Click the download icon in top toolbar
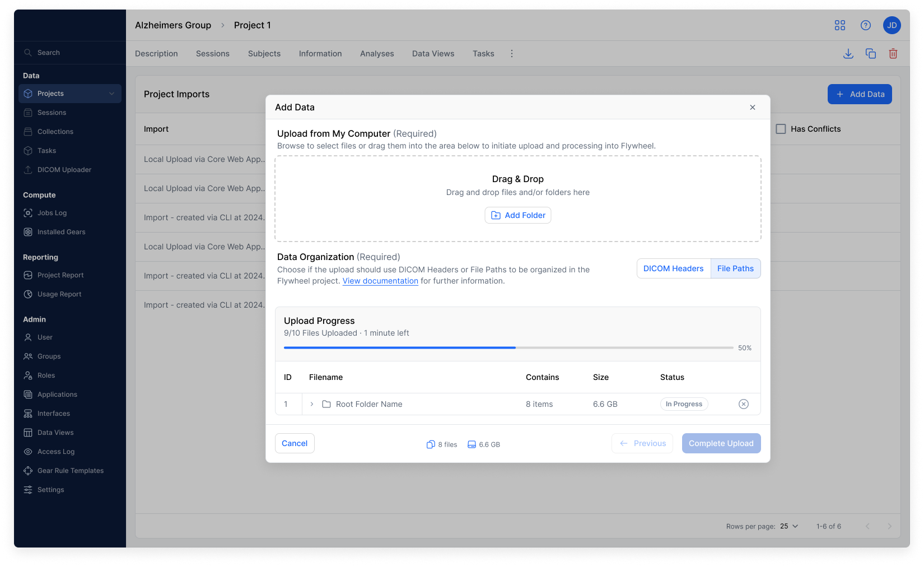 848,54
